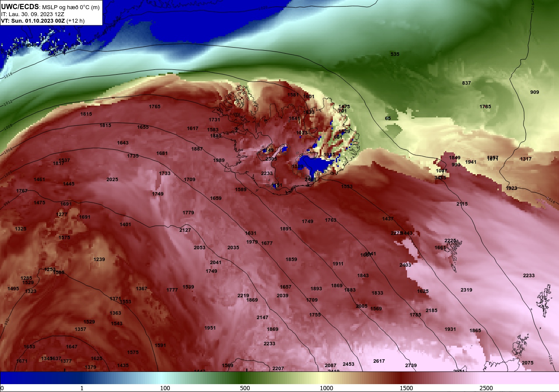Click the map value 2739
The image size is (559, 392).
coord(411,365)
